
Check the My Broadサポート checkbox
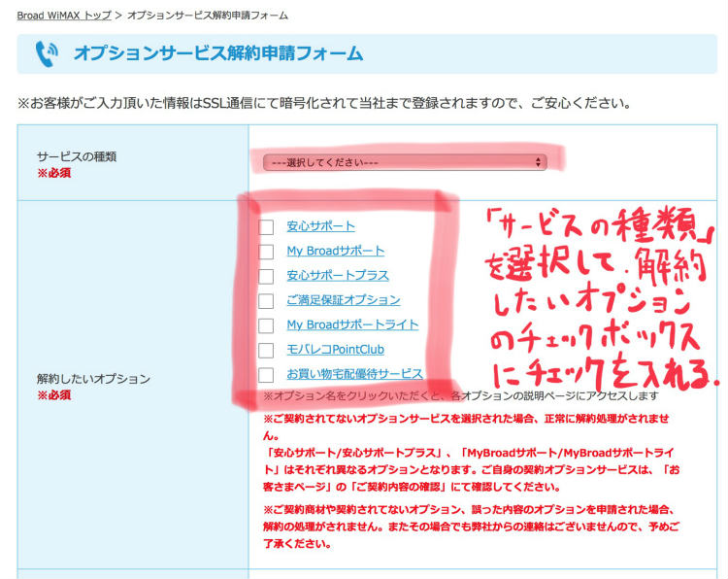[x=266, y=252]
